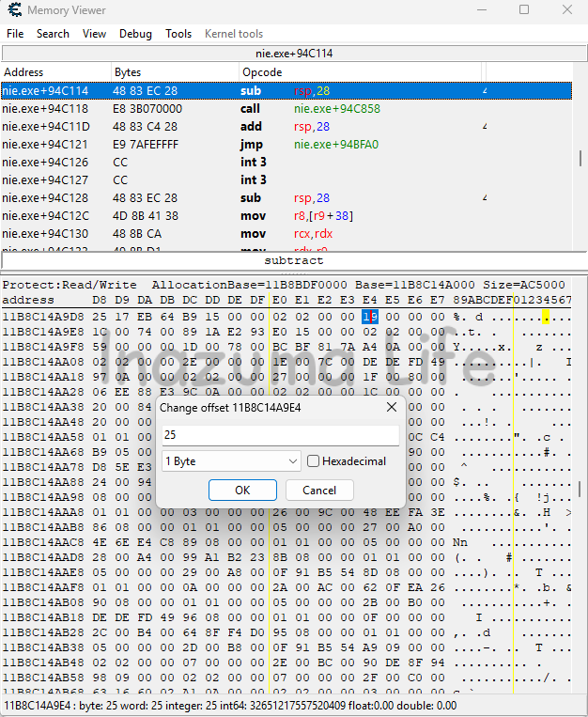This screenshot has height=717, width=588.
Task: Open the Debug menu
Action: (135, 34)
